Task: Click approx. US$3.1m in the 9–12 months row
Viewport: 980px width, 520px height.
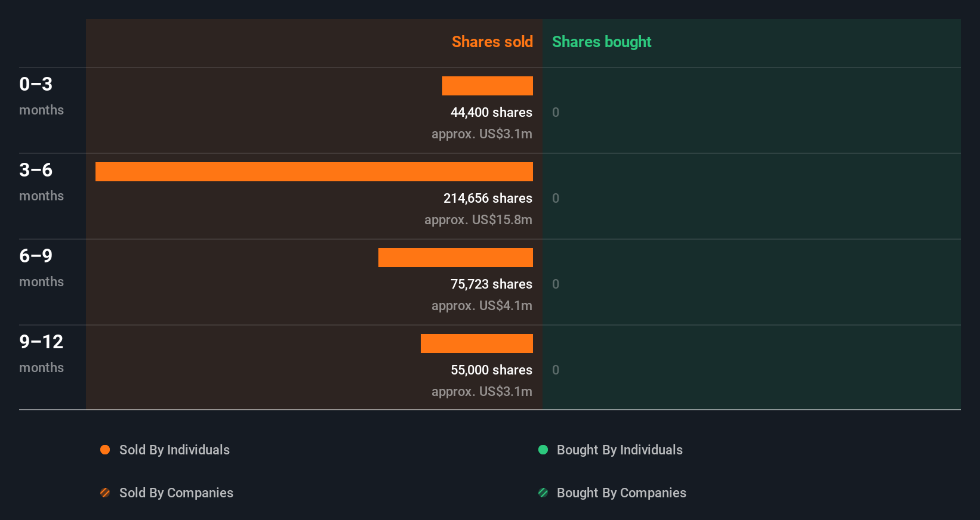Action: 482,391
